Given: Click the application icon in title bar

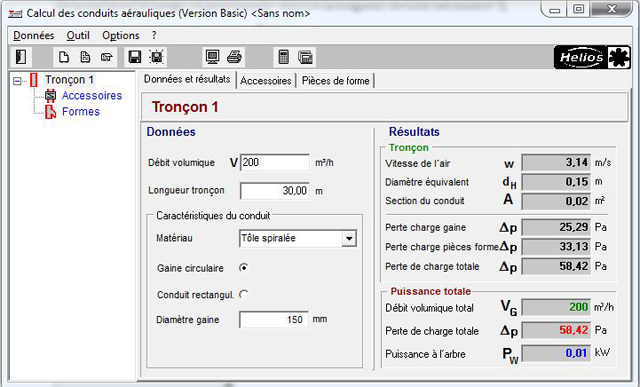Looking at the screenshot, I should pos(15,13).
